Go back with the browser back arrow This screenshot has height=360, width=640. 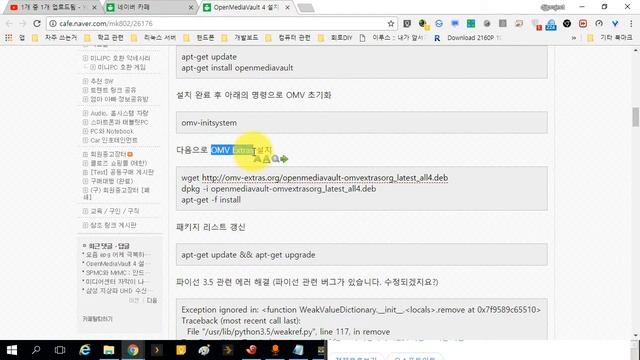coord(9,24)
